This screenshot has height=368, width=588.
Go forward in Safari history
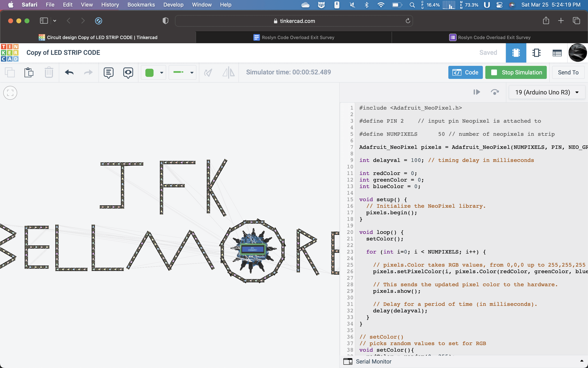(83, 21)
